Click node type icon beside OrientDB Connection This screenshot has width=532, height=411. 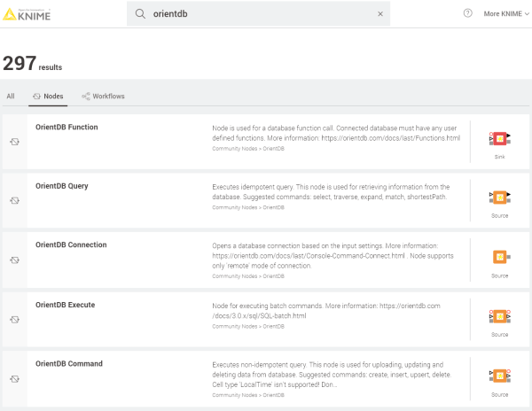coord(14,260)
